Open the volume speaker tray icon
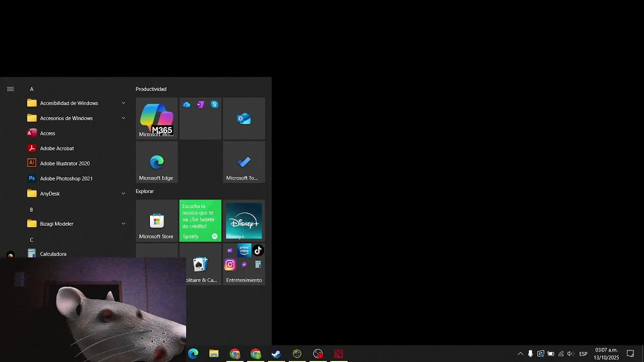 click(x=571, y=354)
